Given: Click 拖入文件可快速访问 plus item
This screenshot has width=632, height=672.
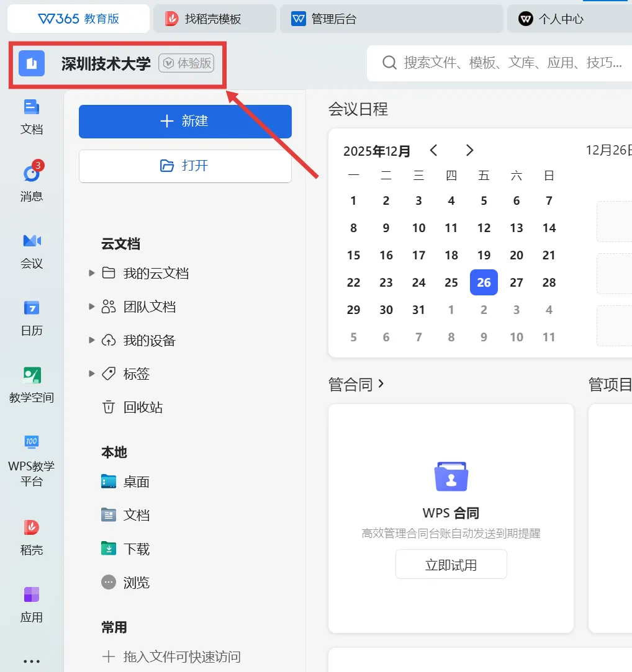Looking at the screenshot, I should (171, 656).
